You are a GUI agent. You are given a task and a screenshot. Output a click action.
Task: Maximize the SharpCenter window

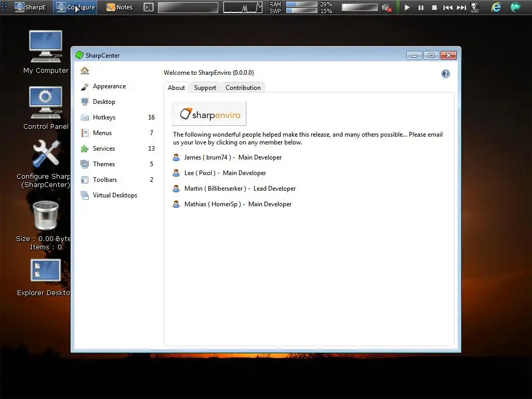[x=431, y=56]
